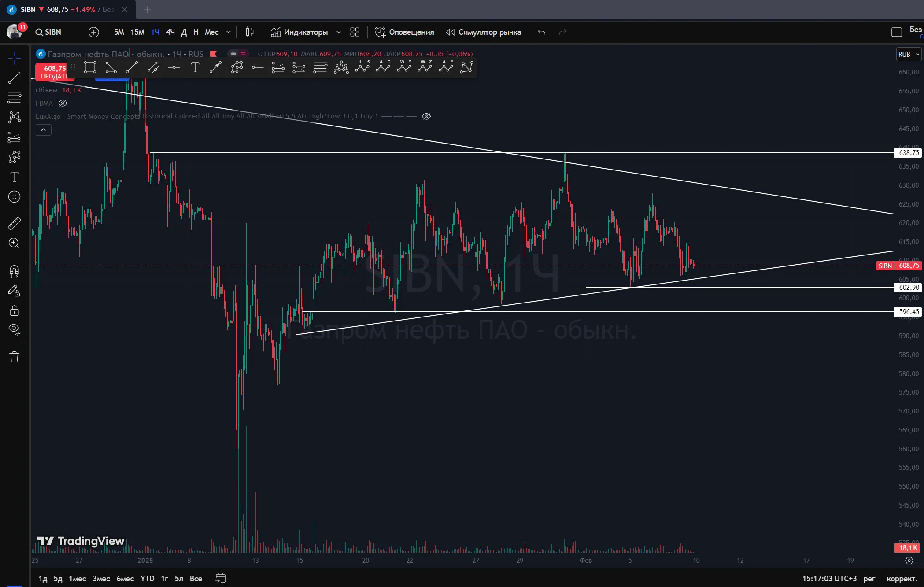Screen dimensions: 924x587
Task: Select the Elliott correction wave A-C tool
Action: (x=383, y=66)
